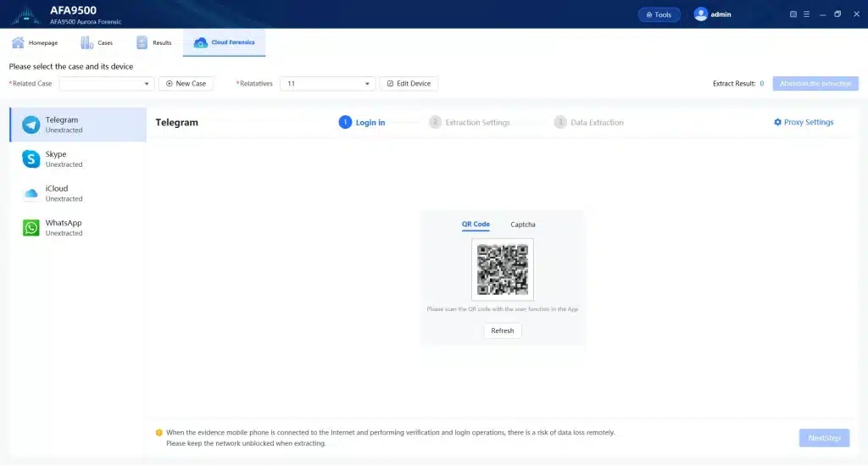Screen dimensions: 868x466
Task: Open the hamburger menu in title bar
Action: click(807, 14)
